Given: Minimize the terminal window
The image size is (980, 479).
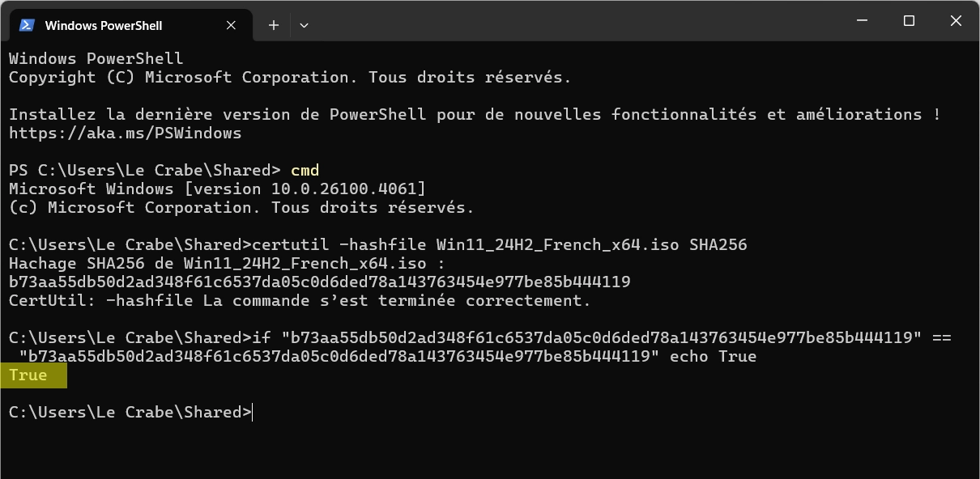Looking at the screenshot, I should pyautogui.click(x=863, y=22).
